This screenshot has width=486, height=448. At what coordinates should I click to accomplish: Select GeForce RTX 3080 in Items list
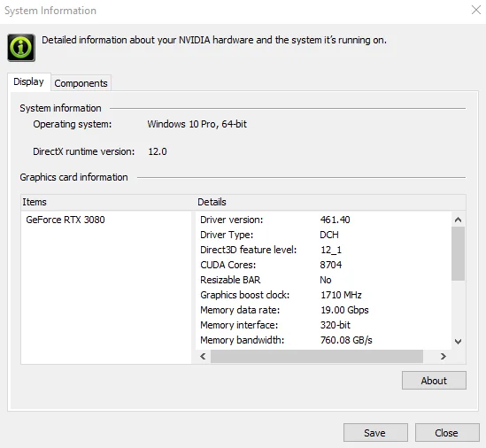click(x=66, y=220)
